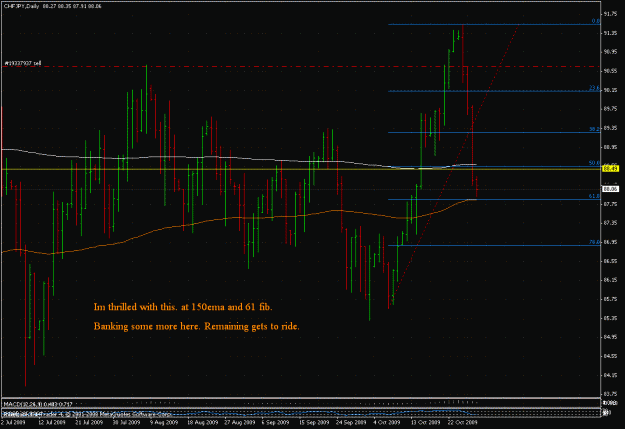Click the 85.75 price axis label
Screen dimensions: 625x429
tap(610, 299)
